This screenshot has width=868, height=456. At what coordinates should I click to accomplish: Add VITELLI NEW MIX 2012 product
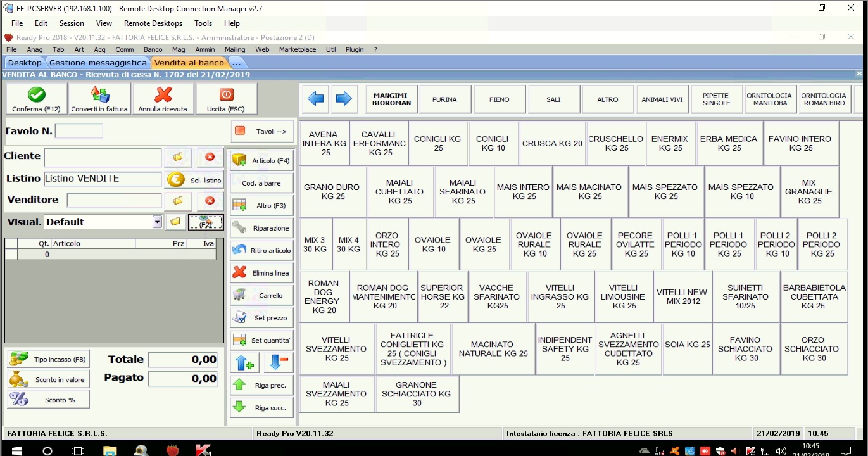(682, 296)
